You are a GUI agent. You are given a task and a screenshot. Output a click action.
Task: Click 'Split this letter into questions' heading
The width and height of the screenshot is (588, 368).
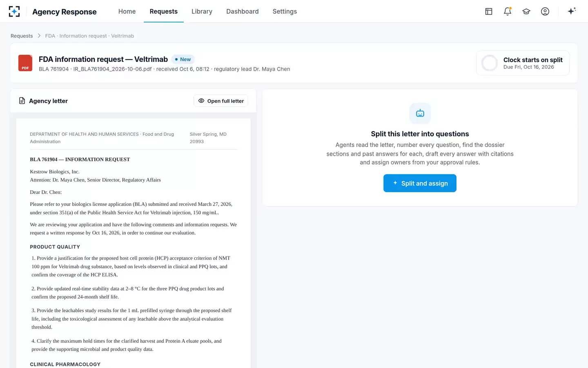tap(420, 134)
